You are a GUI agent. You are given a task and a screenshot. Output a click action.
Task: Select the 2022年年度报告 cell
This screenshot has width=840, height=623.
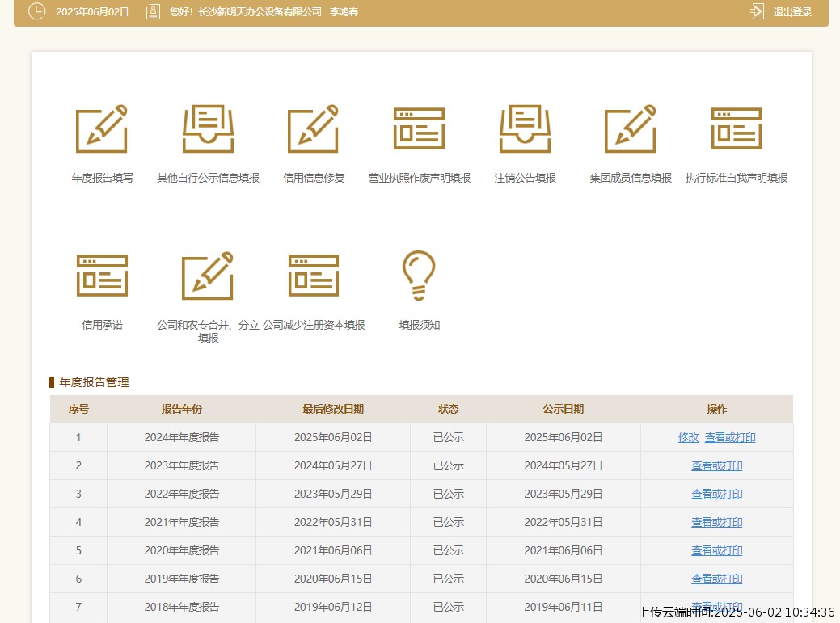(182, 494)
